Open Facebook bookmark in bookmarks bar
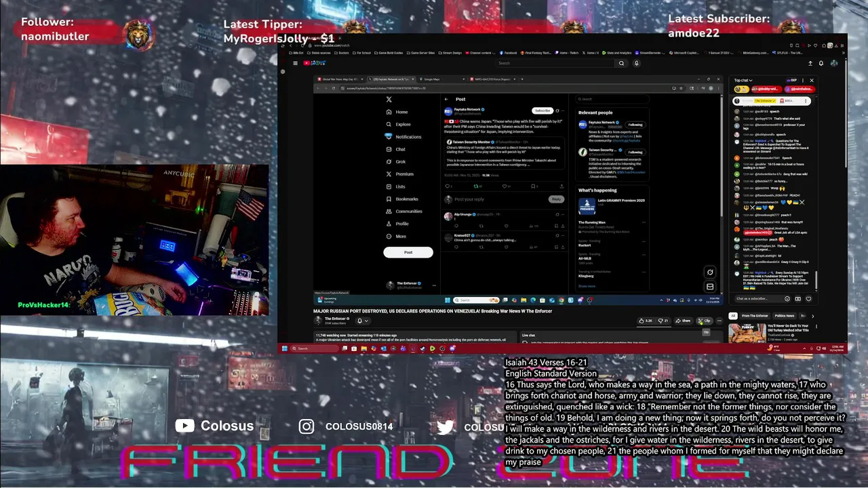Viewport: 868px width, 488px height. pos(509,53)
